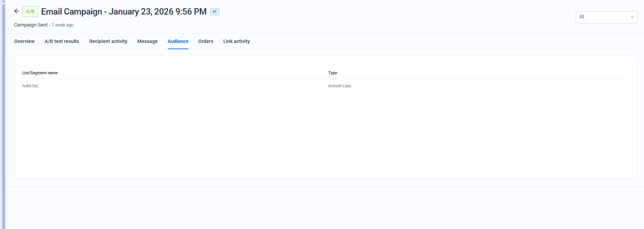
Task: Open the Ankit list entry
Action: pos(30,86)
